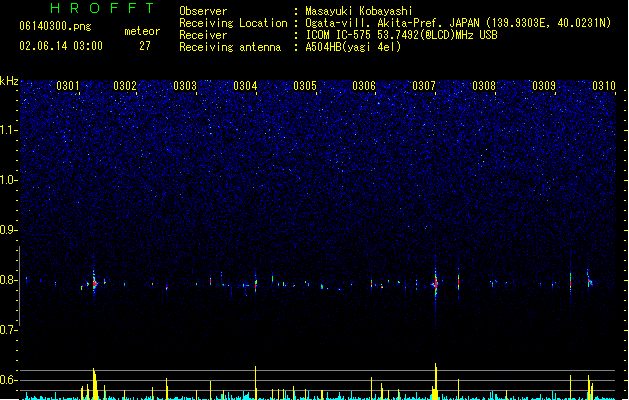This screenshot has width=629, height=400.
Task: Click the 0.6 kHz axis label
Action: (8, 380)
